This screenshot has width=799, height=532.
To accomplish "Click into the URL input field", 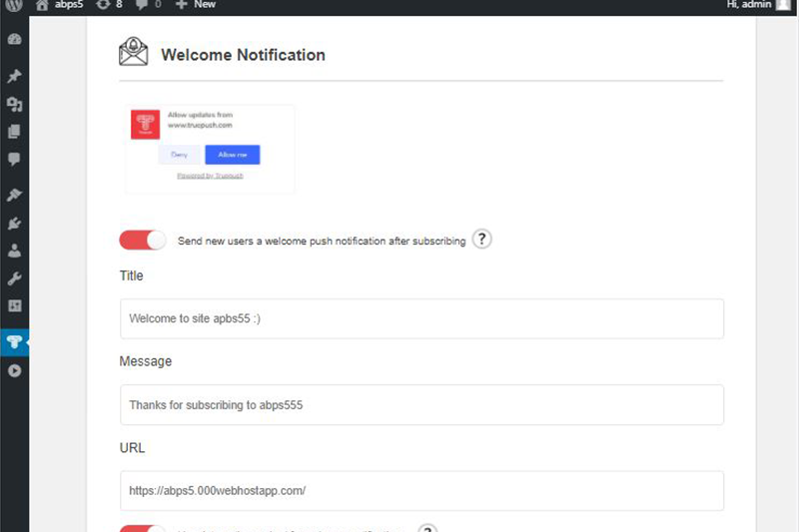I will pos(421,491).
